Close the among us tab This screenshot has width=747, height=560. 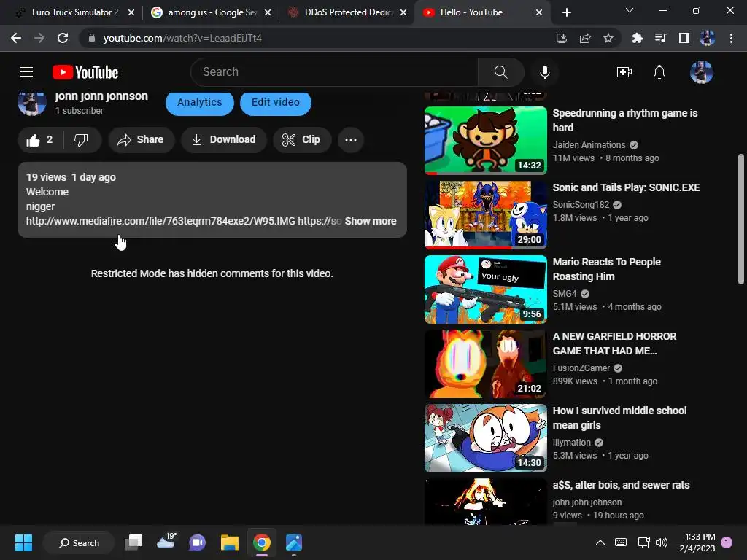click(x=268, y=12)
